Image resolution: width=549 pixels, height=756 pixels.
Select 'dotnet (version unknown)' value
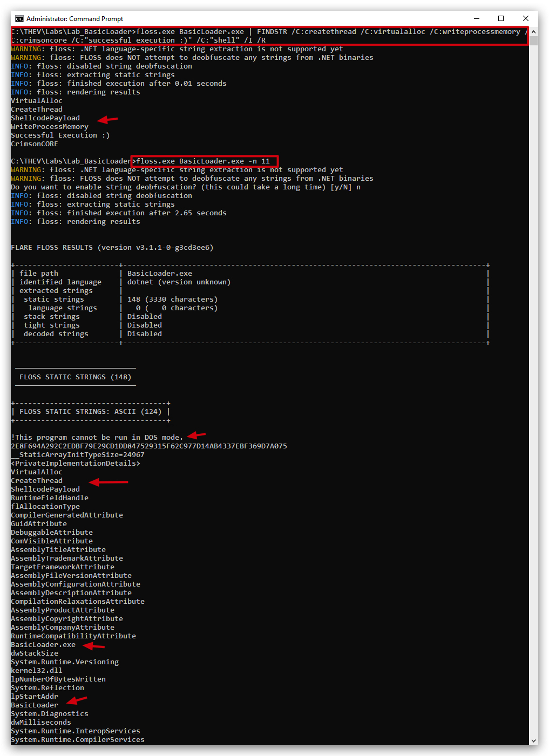179,282
